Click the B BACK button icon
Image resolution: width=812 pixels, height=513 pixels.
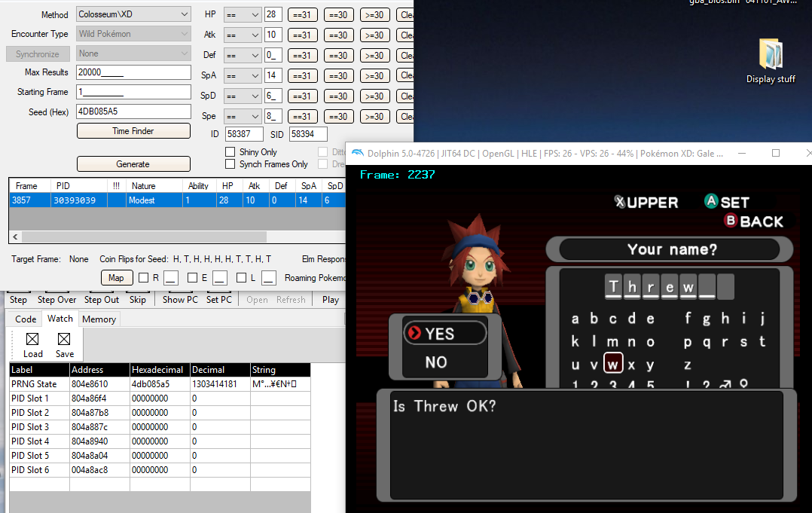pos(731,221)
